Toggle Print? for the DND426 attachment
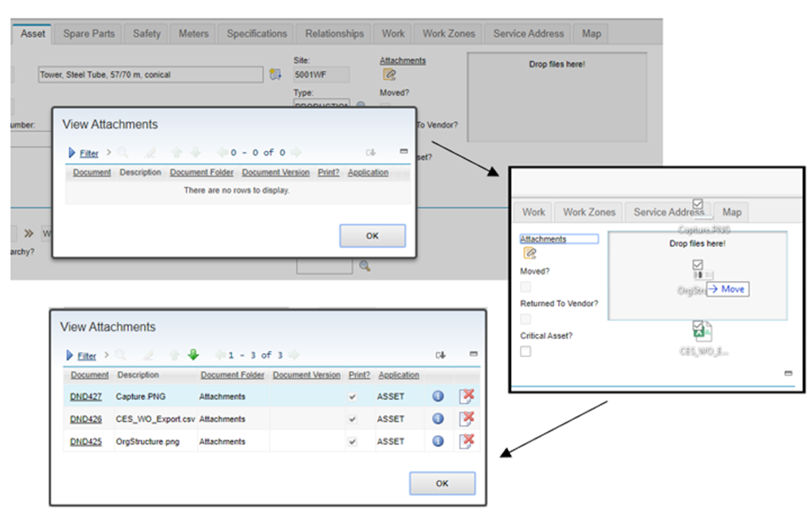The image size is (812, 513). click(x=354, y=417)
